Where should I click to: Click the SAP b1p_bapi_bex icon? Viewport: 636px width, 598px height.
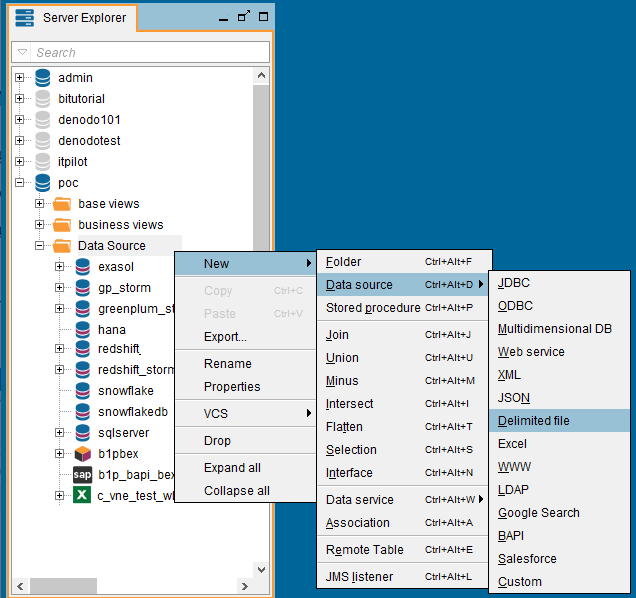[82, 475]
